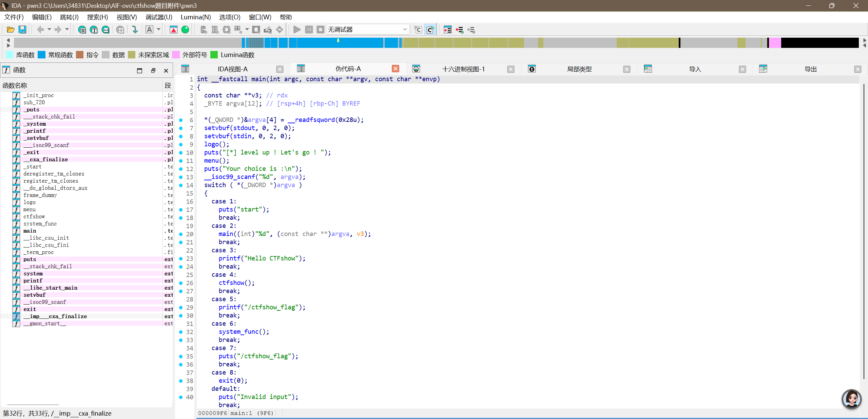Click the red up-arrow toolbar icon
The width and height of the screenshot is (868, 419).
[x=174, y=30]
